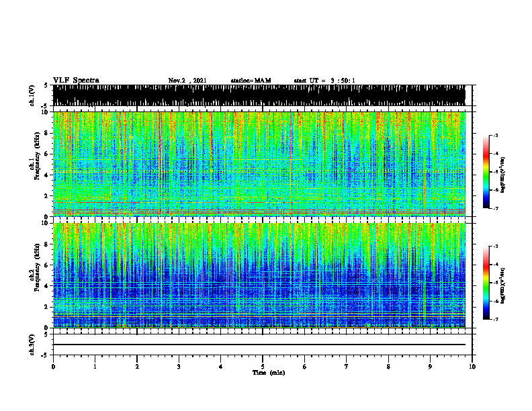Image resolution: width=532 pixels, height=411 pixels.
Task: Click the "2" kHz tick label of ch.1 spectrogram
Action: [47, 195]
